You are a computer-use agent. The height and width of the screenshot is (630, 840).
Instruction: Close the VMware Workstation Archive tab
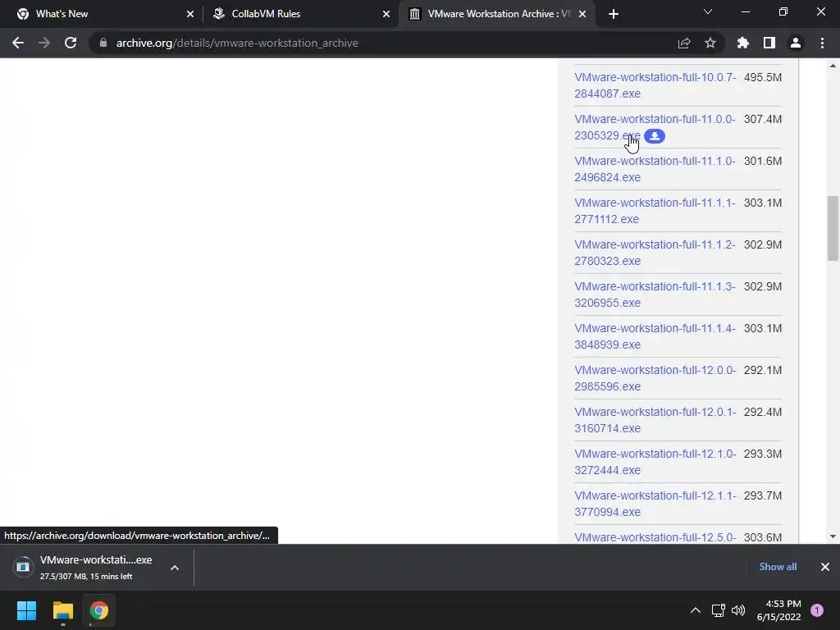pyautogui.click(x=582, y=14)
